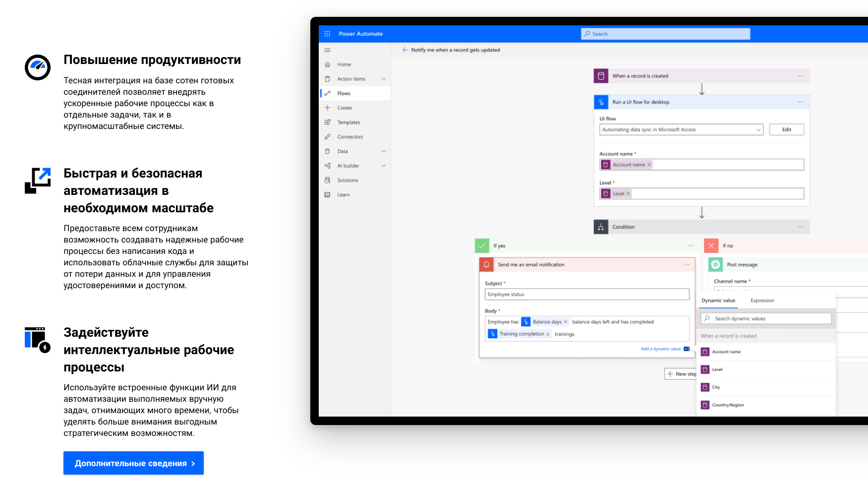Remove the Training completion token
Viewport: 868px width, 489px height.
[548, 334]
